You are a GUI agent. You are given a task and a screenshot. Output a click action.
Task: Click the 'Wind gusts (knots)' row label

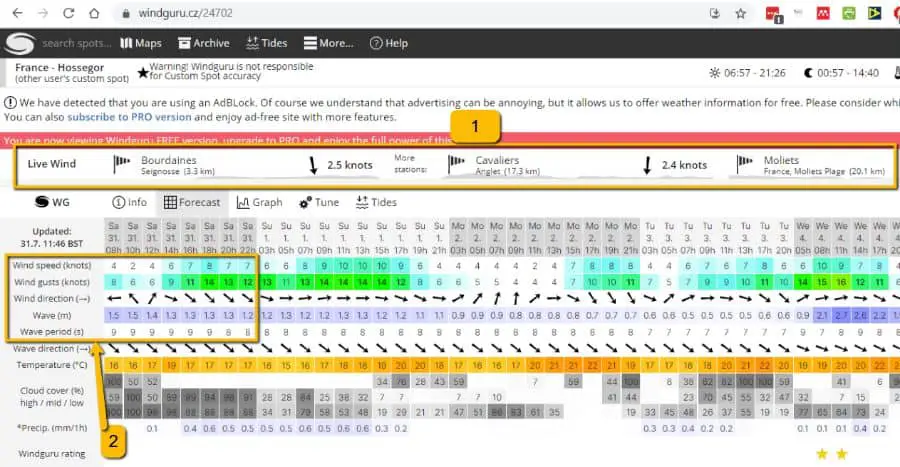(52, 282)
